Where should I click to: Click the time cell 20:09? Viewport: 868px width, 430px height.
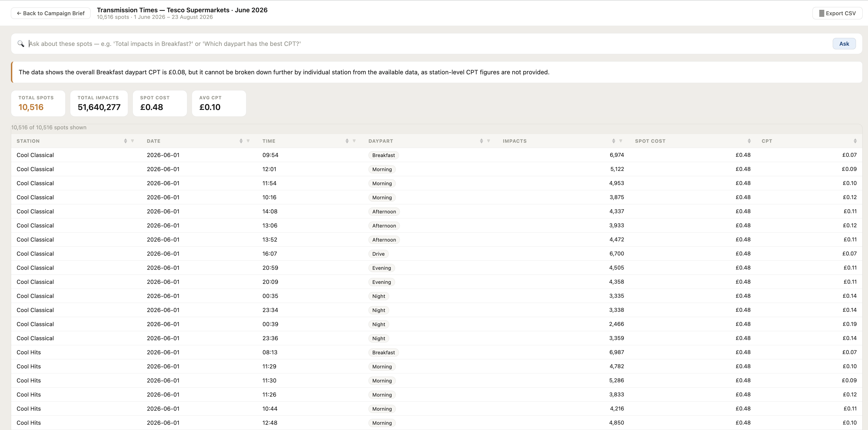pyautogui.click(x=270, y=282)
